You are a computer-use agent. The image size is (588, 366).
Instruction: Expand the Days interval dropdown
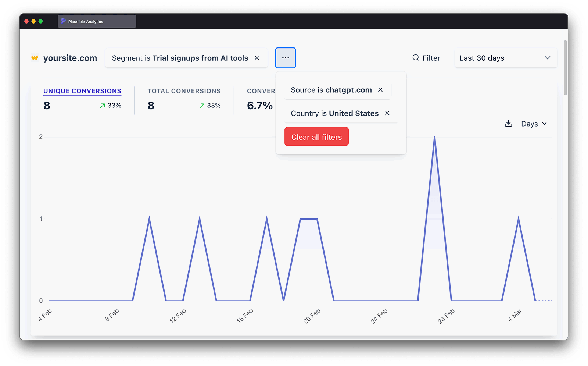click(x=534, y=124)
